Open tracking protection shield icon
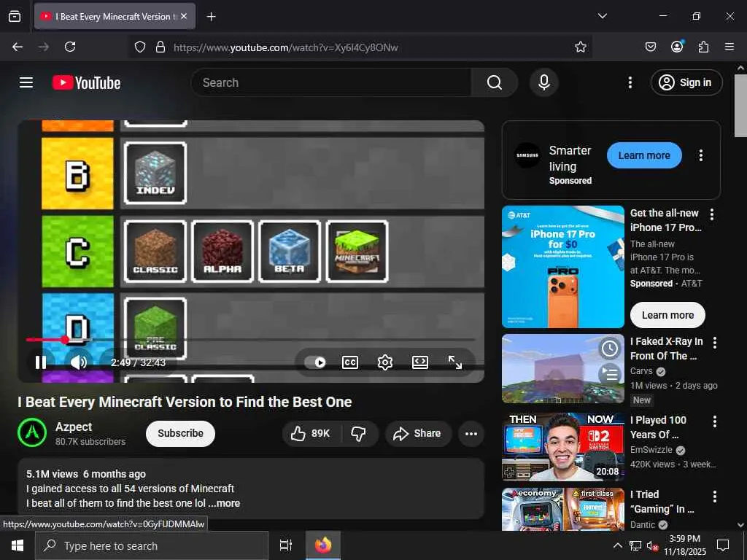Viewport: 747px width, 560px height. pos(140,47)
